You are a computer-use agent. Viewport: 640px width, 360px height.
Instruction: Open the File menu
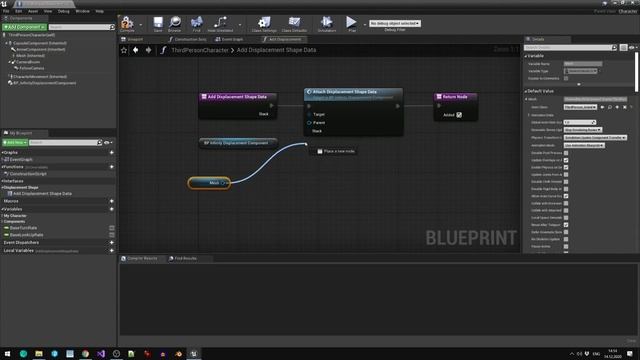[6, 11]
